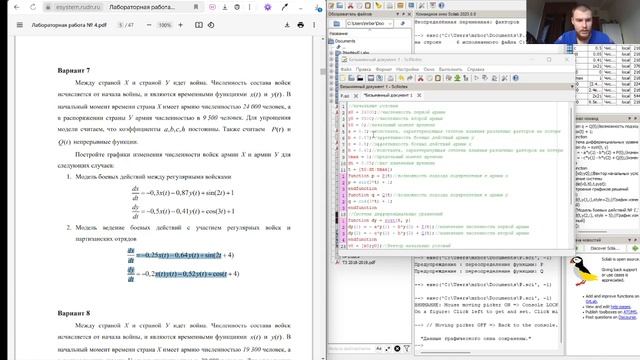The image size is (640, 360).
Task: Close the F.sci tab
Action: point(356,96)
